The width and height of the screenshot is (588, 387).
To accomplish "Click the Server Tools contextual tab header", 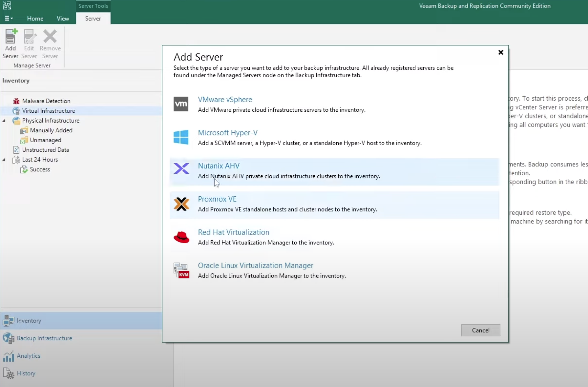I will click(x=93, y=6).
